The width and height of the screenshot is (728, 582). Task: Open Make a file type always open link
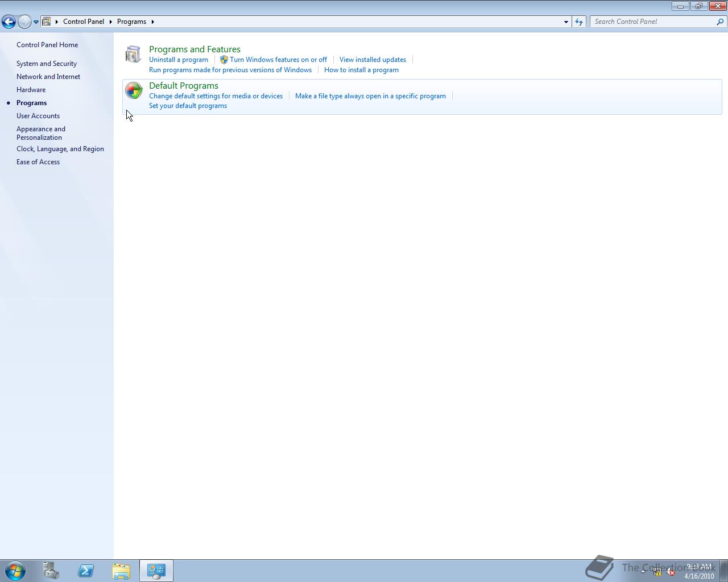[370, 96]
